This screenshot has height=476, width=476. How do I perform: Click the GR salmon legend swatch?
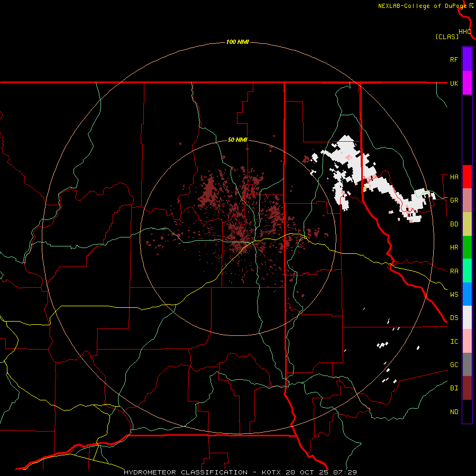point(467,200)
